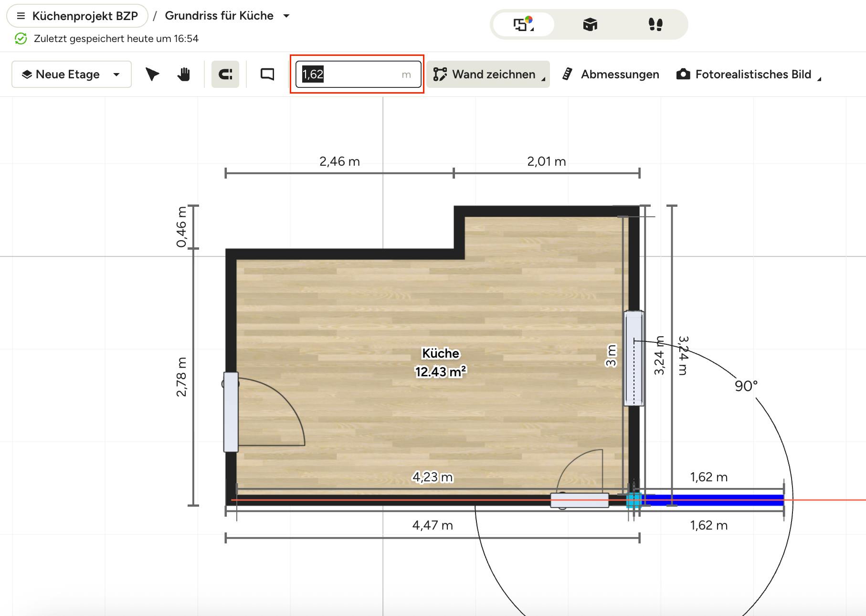This screenshot has height=616, width=866.
Task: Click the camera icon for Fotorealistisches Bild
Action: click(683, 74)
